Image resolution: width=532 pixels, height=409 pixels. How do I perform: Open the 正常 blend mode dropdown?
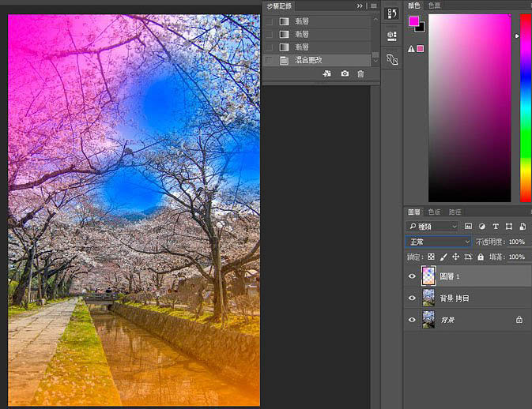point(439,242)
